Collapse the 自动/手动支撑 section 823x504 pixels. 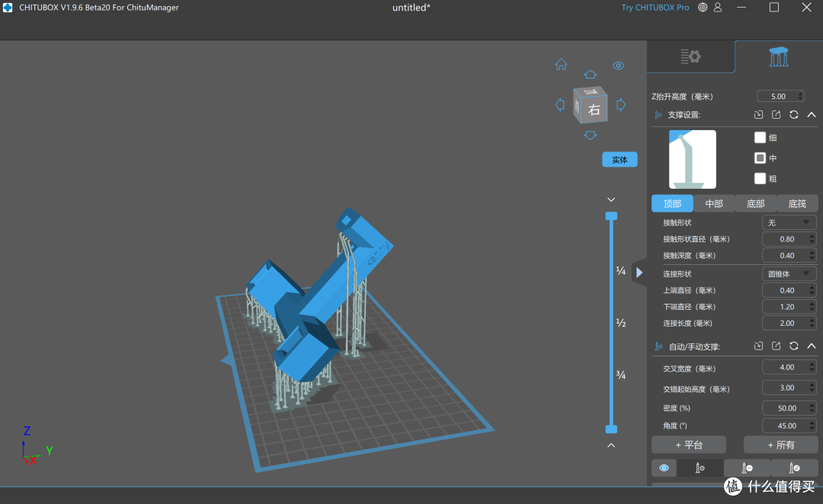tap(812, 346)
